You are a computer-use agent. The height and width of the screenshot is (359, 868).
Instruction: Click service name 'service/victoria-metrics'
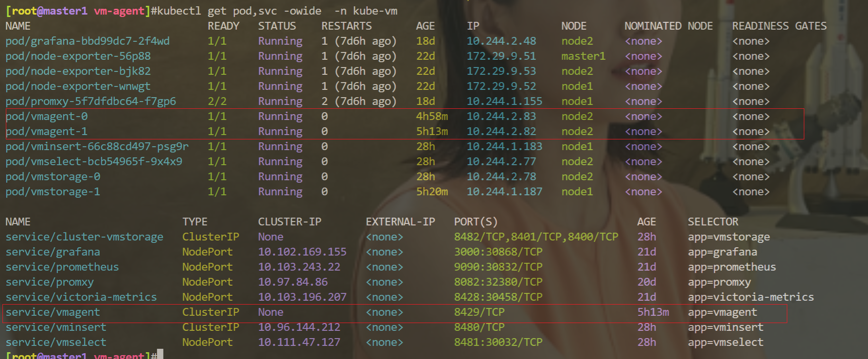(81, 297)
